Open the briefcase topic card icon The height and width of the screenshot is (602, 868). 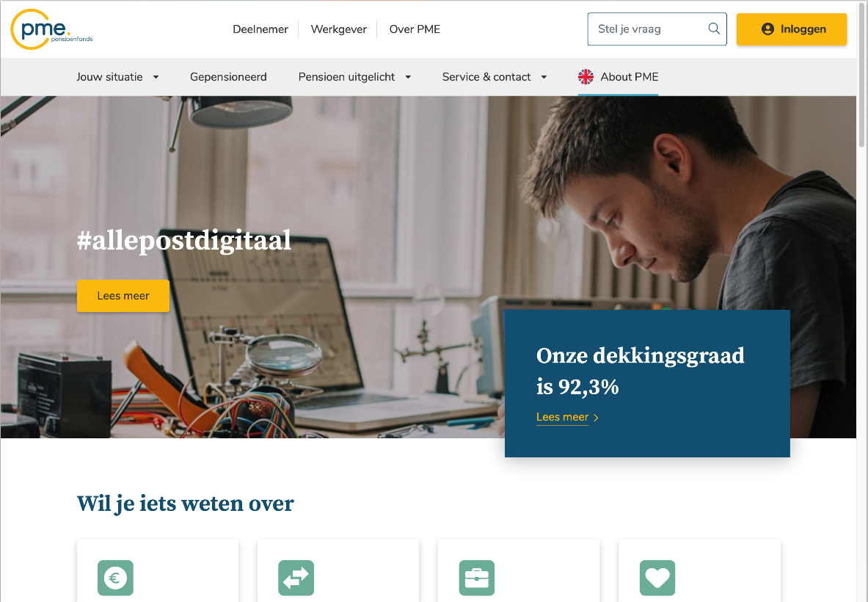(477, 578)
